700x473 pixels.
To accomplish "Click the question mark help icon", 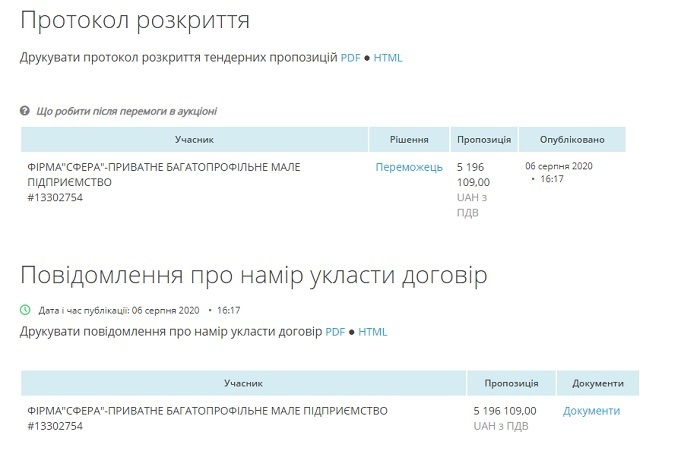I will click(x=25, y=111).
